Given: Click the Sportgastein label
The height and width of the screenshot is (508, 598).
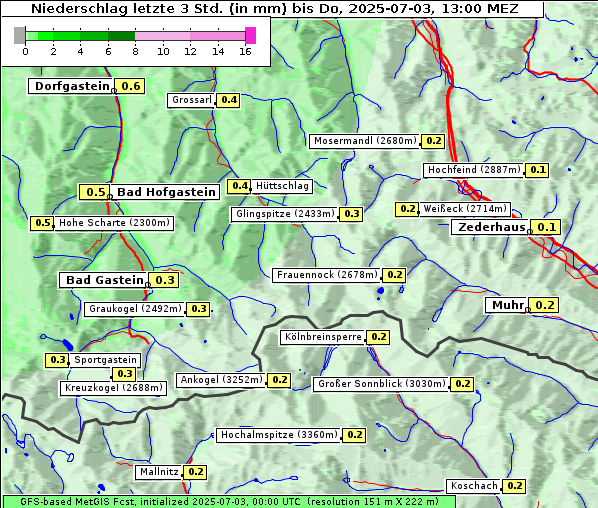Looking at the screenshot, I should [x=105, y=360].
